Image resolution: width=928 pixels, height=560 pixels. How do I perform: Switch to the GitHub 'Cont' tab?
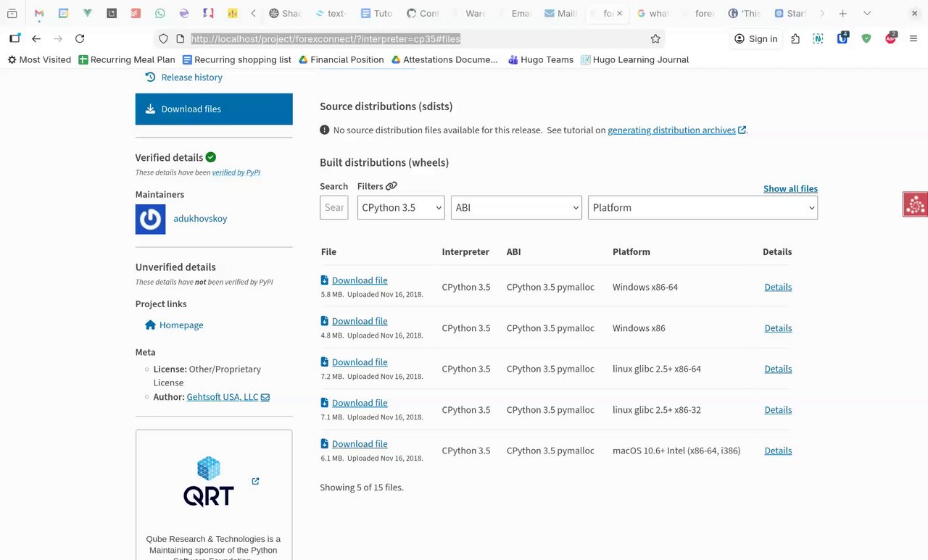pyautogui.click(x=423, y=14)
